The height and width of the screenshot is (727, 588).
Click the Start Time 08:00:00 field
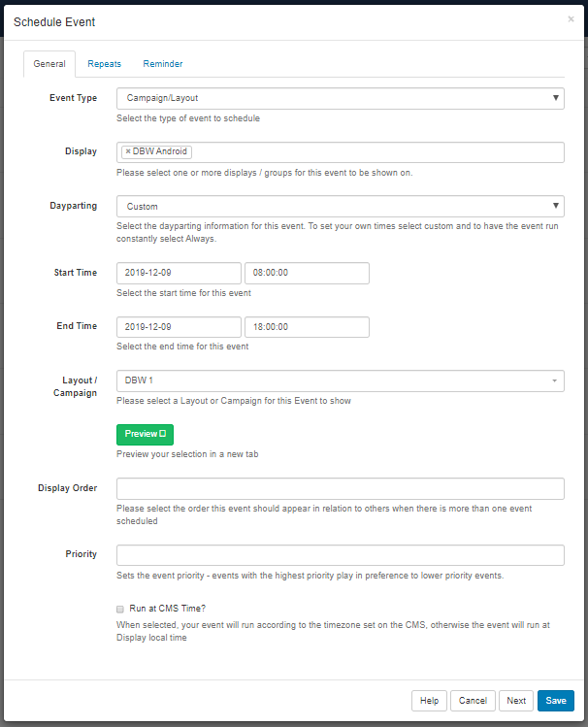pos(307,273)
